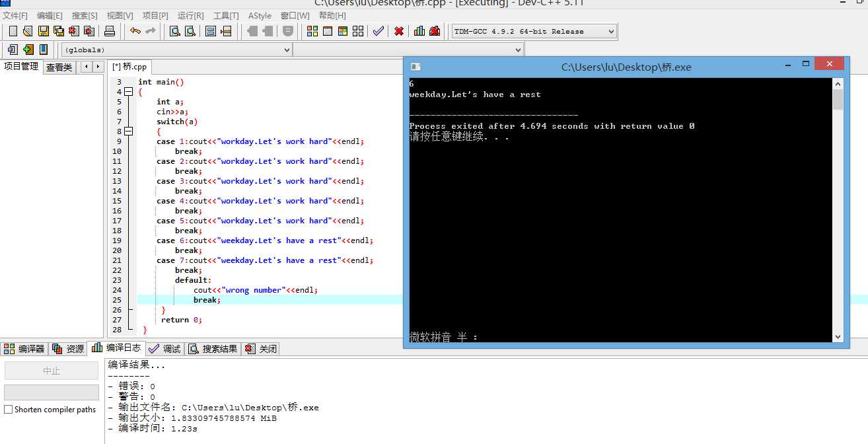Click the 中止 abort button

pyautogui.click(x=52, y=371)
